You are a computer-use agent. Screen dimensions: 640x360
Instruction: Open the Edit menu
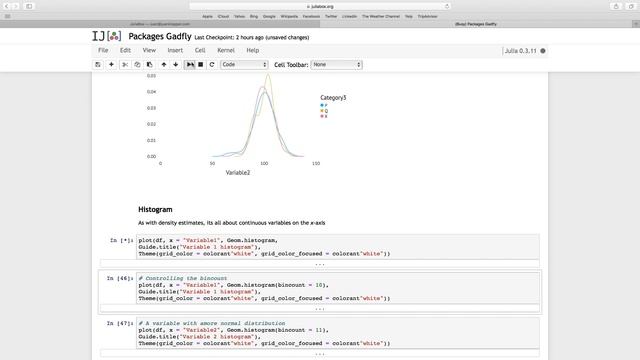(x=125, y=50)
